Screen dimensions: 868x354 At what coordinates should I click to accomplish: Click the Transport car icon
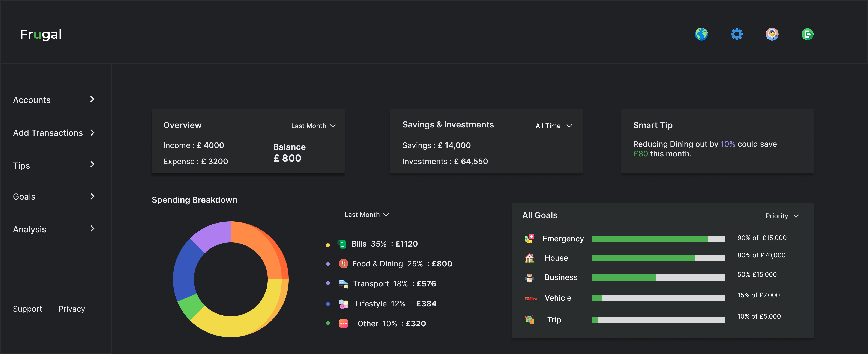coord(343,284)
